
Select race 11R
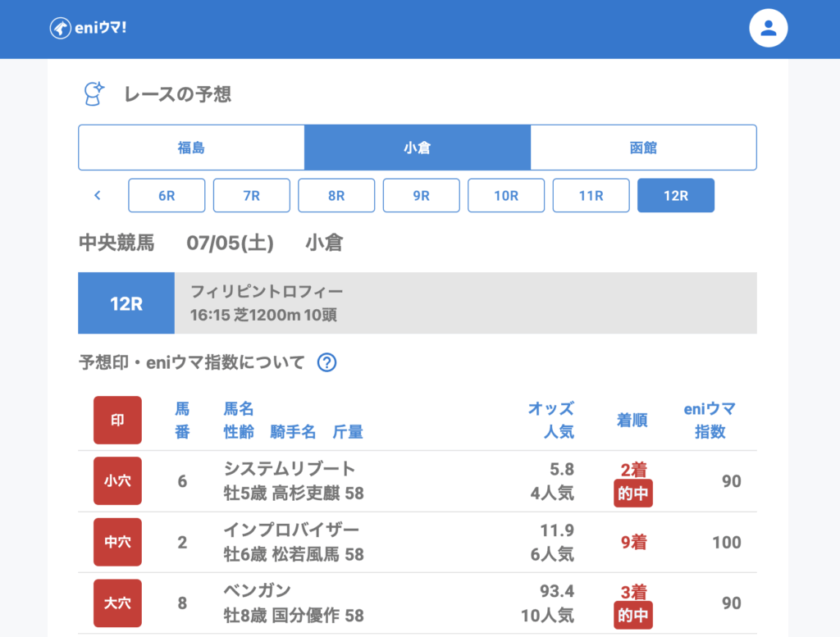pyautogui.click(x=591, y=195)
